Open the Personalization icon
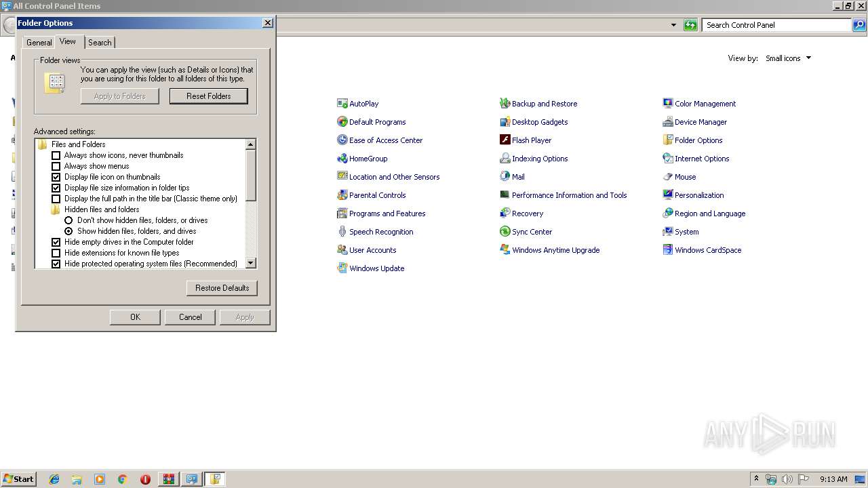868x488 pixels. pos(693,195)
